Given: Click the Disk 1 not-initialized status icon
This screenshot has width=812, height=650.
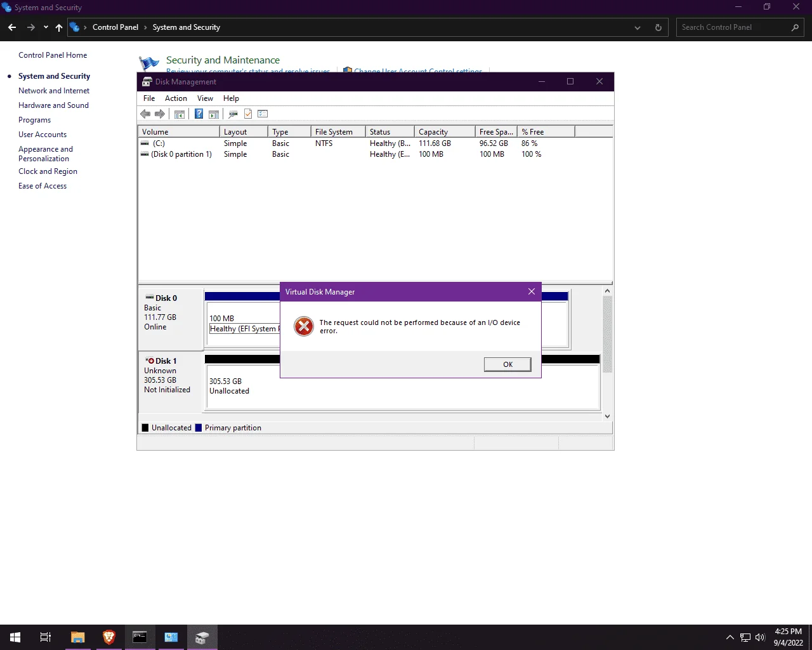Looking at the screenshot, I should pyautogui.click(x=150, y=361).
